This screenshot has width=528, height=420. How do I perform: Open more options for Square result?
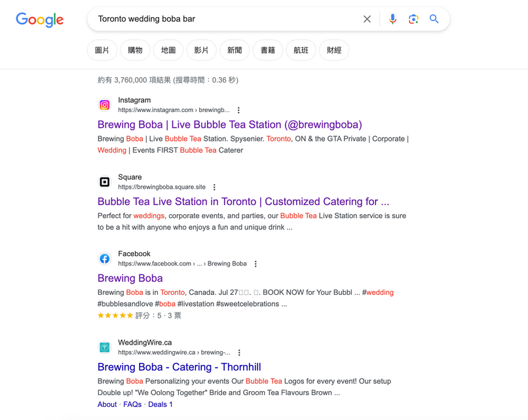point(214,187)
